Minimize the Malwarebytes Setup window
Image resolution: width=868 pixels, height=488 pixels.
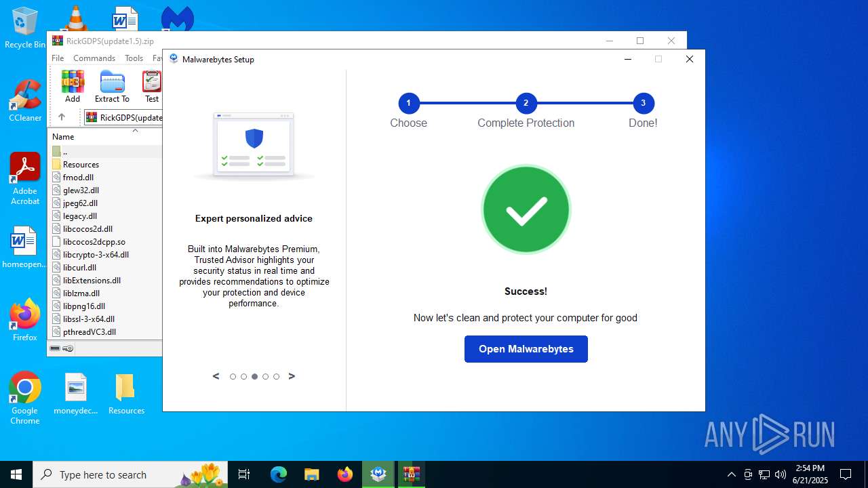coord(628,59)
